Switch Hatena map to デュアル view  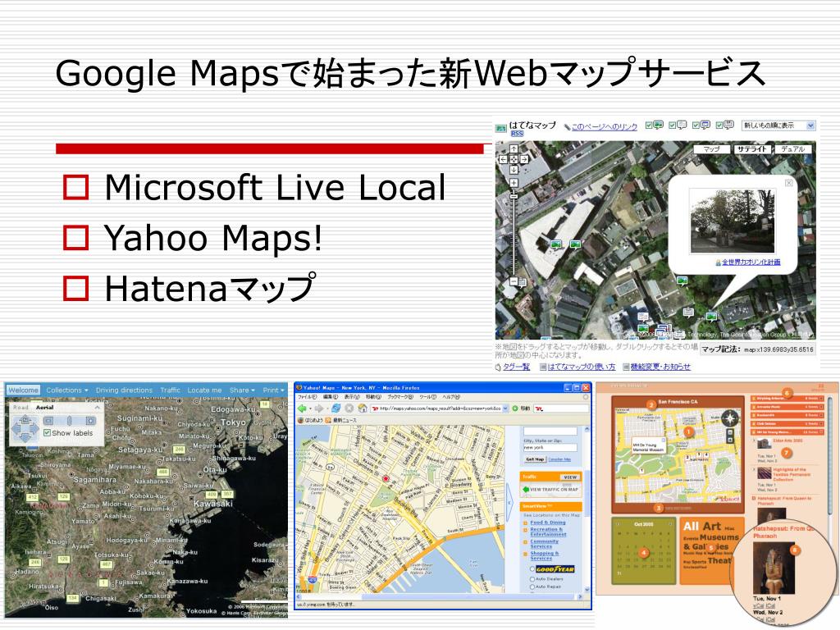pos(792,149)
